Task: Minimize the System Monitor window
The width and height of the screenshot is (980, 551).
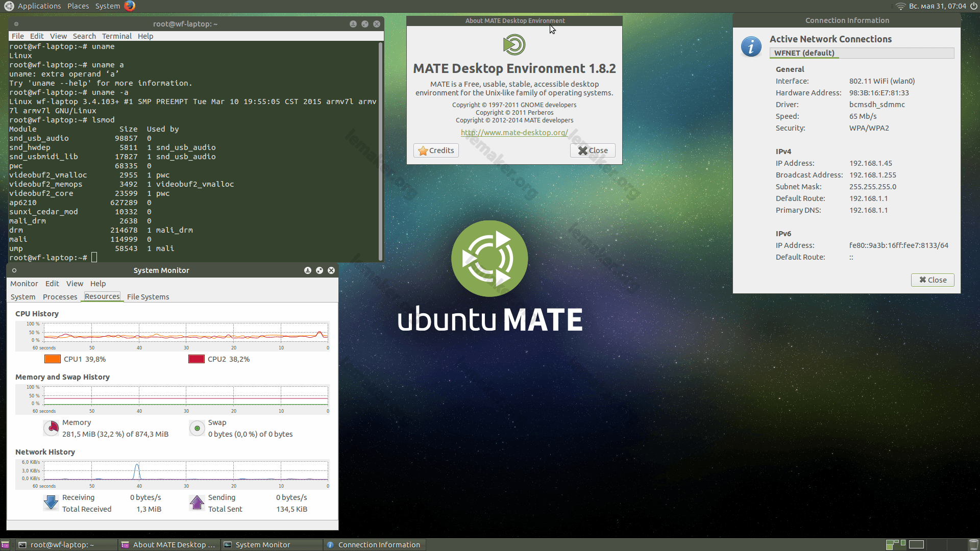Action: coord(308,270)
